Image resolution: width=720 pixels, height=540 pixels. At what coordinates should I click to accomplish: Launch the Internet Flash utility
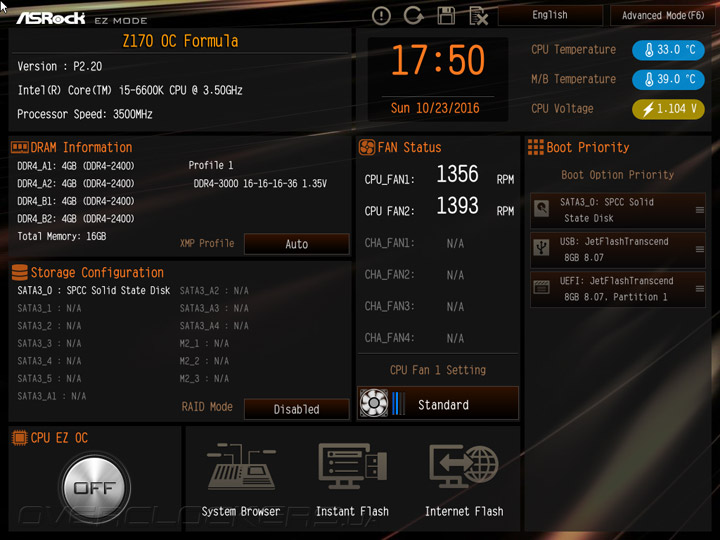[464, 480]
